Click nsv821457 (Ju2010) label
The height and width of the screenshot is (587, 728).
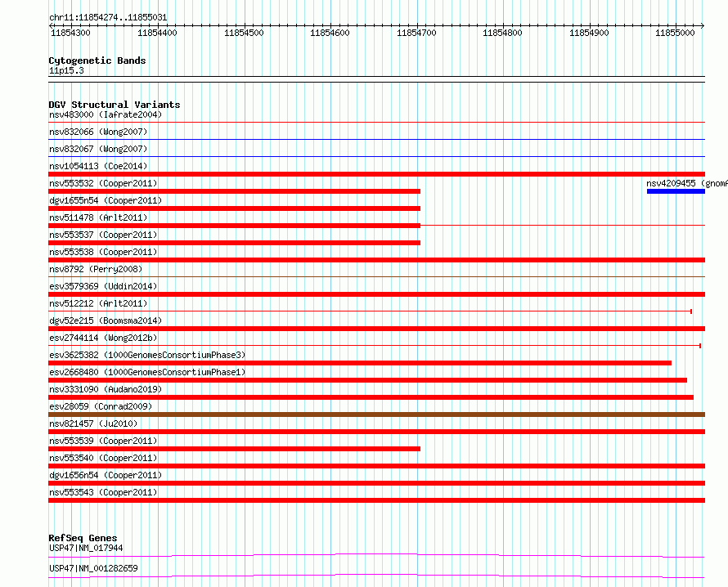tap(93, 423)
